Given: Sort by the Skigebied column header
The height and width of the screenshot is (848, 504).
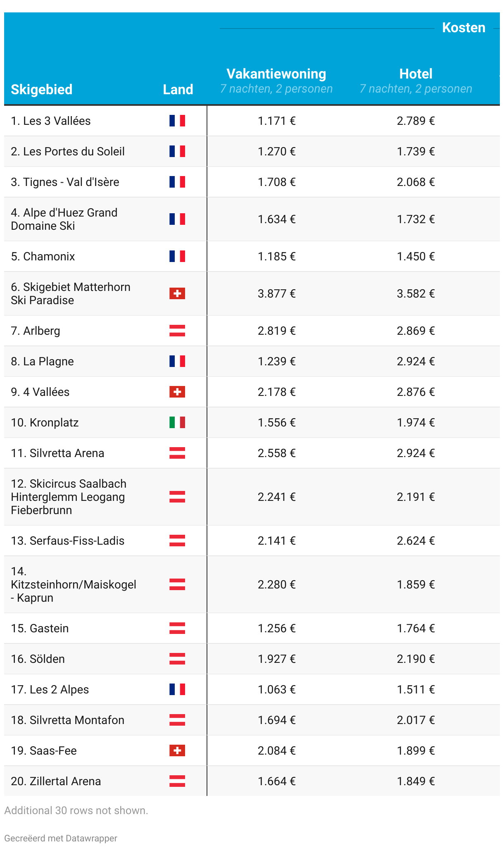Looking at the screenshot, I should [42, 89].
